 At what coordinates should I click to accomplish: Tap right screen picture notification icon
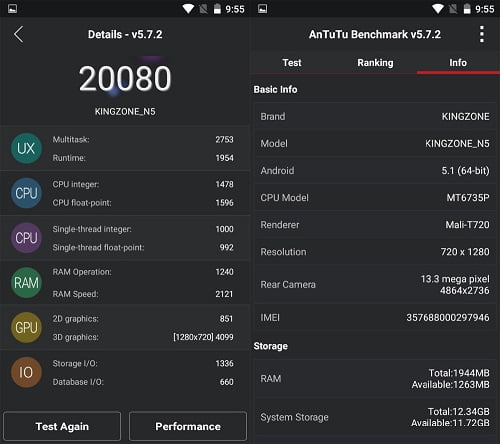[x=262, y=9]
